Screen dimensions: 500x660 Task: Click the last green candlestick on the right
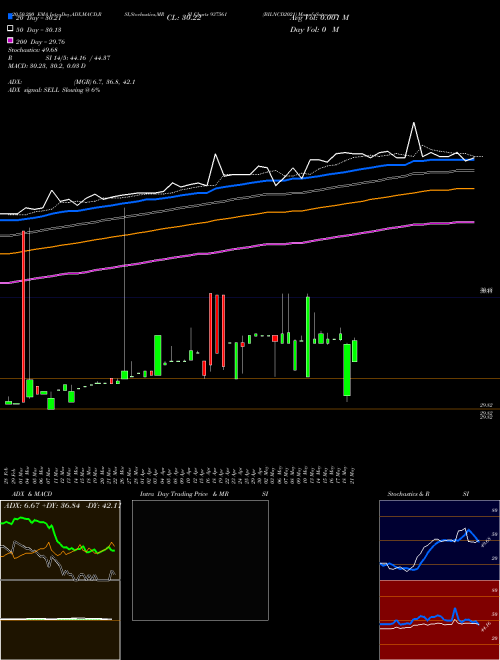[x=355, y=351]
